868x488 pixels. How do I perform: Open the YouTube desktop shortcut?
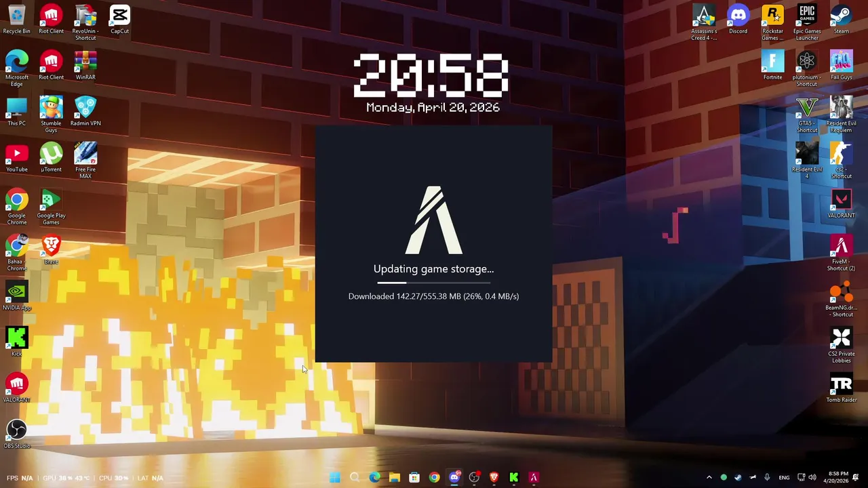click(x=17, y=157)
